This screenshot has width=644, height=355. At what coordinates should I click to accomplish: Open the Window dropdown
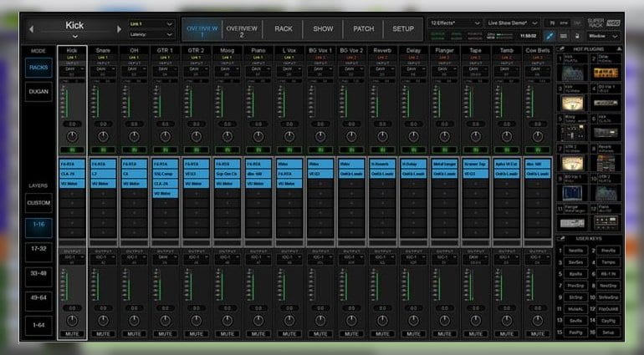point(602,36)
